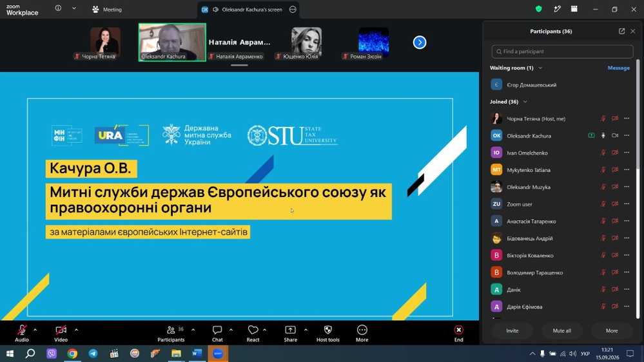Toggle the Video camera button
Image resolution: width=644 pixels, height=362 pixels.
(x=61, y=333)
